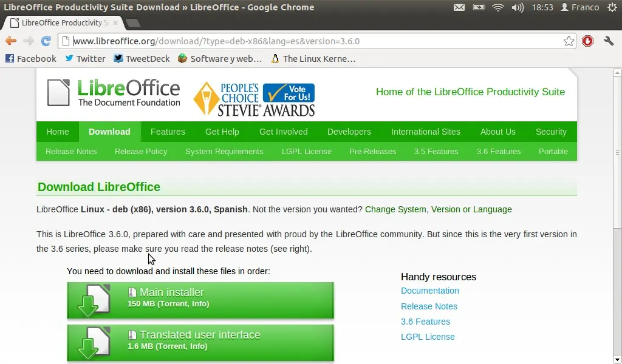The width and height of the screenshot is (622, 364).
Task: Click the People's Choice Stevie Awards banner
Action: tap(254, 99)
